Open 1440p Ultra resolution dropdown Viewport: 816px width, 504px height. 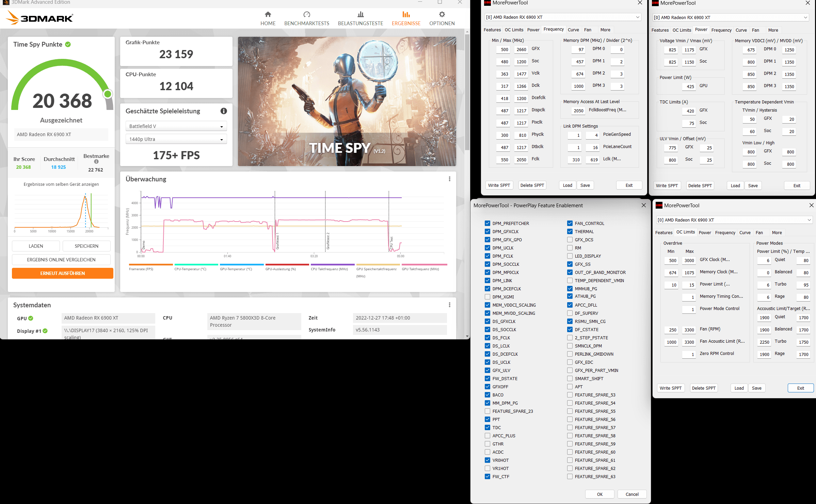tap(176, 139)
